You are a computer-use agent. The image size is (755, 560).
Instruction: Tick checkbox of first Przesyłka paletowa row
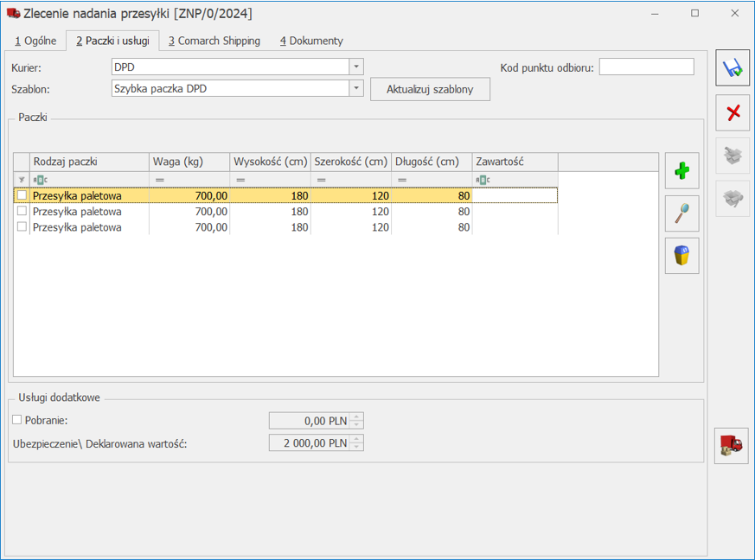[x=22, y=196]
